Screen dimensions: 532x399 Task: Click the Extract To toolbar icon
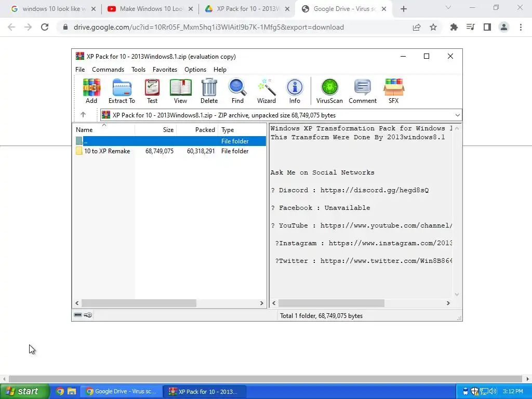[122, 91]
